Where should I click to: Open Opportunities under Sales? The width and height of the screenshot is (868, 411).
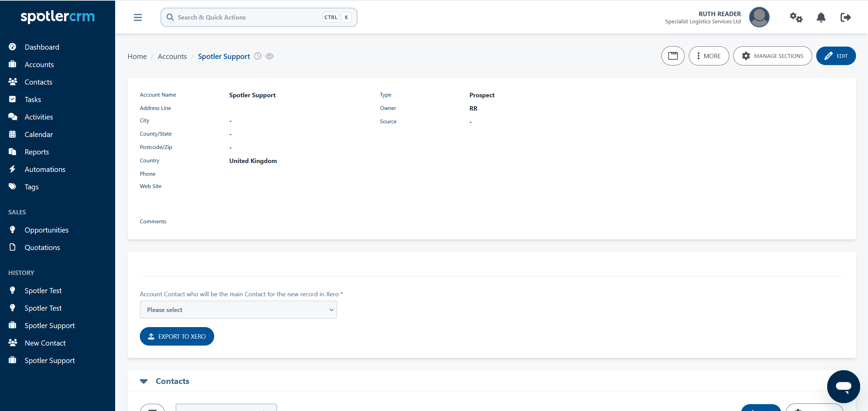click(47, 230)
